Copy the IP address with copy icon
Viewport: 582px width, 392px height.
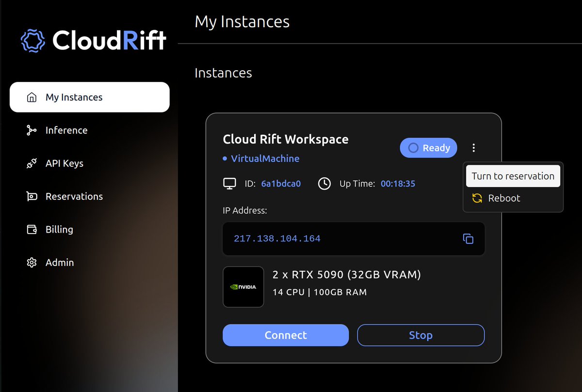(468, 238)
